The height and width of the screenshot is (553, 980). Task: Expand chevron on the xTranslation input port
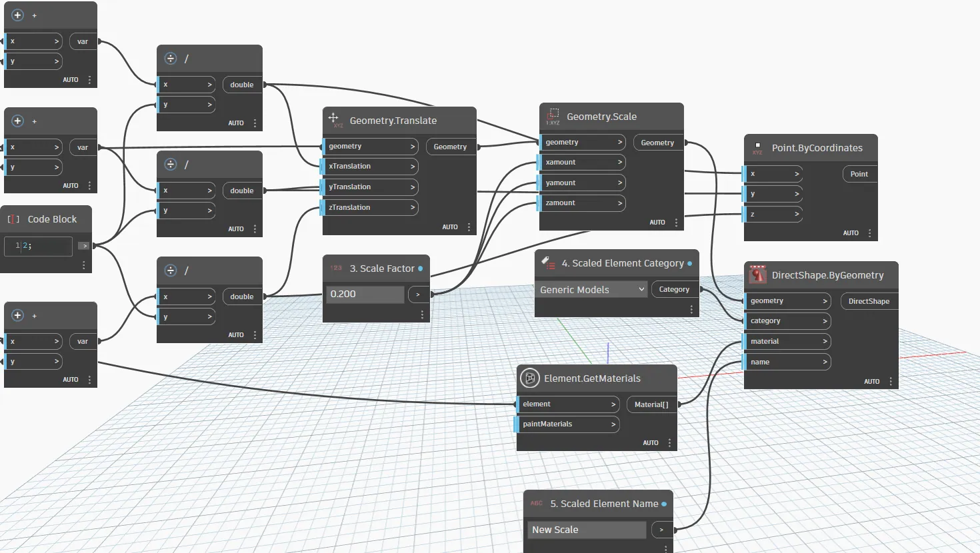pos(413,167)
